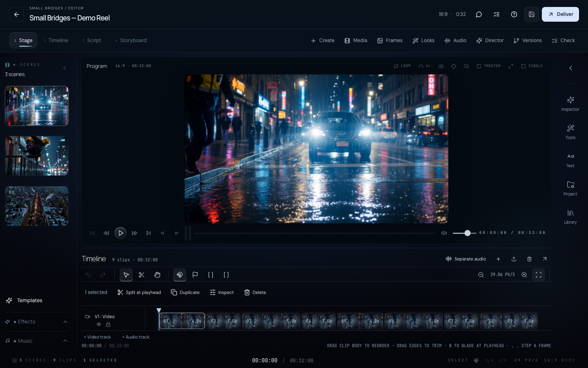Collapse the right tools panel chevron
Screen dimensions: 588x368
click(571, 68)
